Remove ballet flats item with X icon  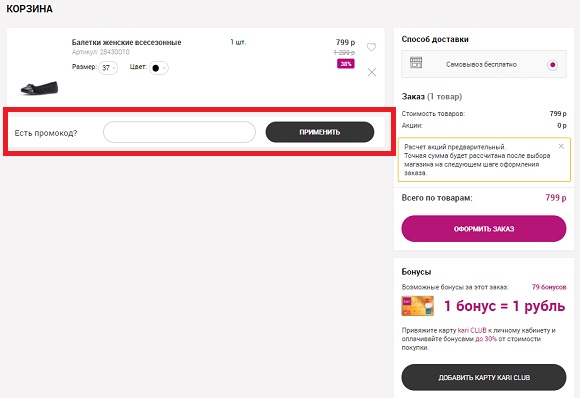point(372,72)
